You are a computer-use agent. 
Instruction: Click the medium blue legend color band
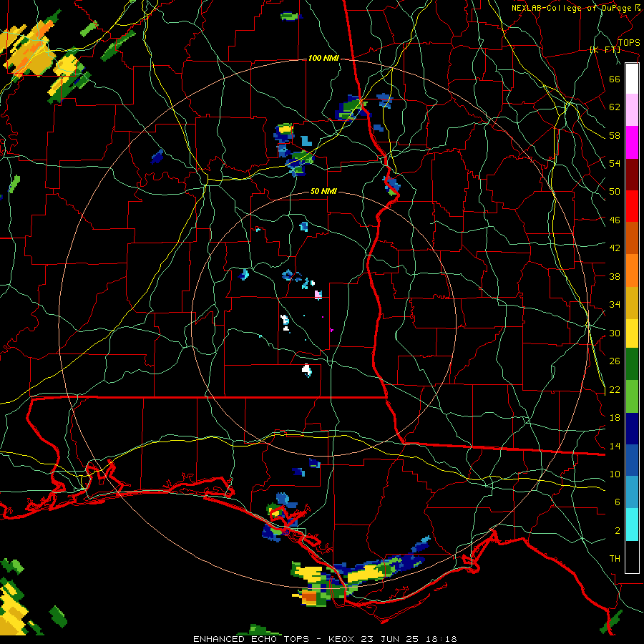[x=632, y=460]
